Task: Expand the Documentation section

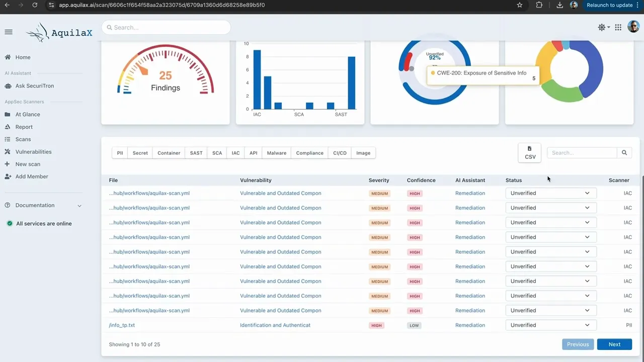Action: [x=43, y=205]
